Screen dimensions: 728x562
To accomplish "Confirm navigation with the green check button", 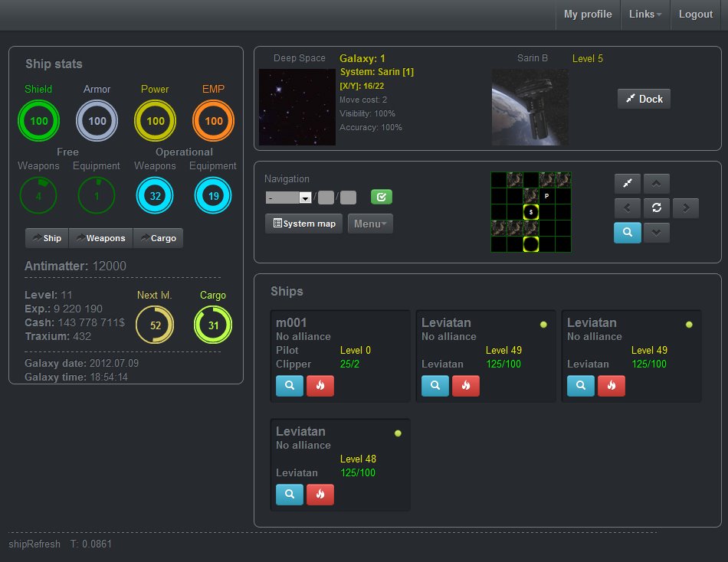I will (x=382, y=198).
